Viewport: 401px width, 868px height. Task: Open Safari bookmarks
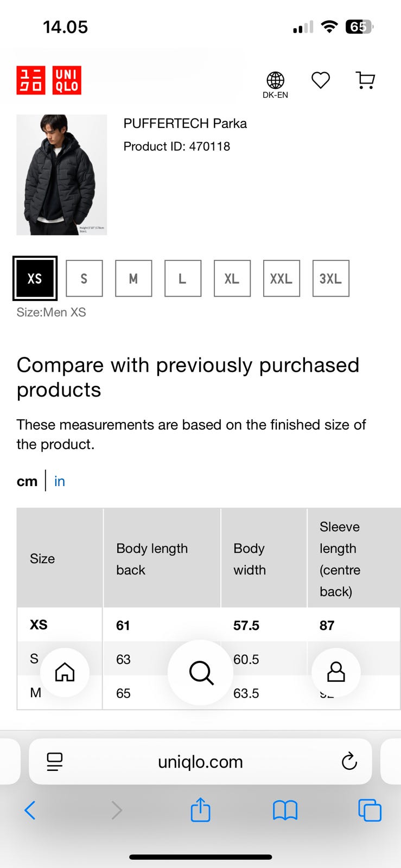(x=285, y=810)
